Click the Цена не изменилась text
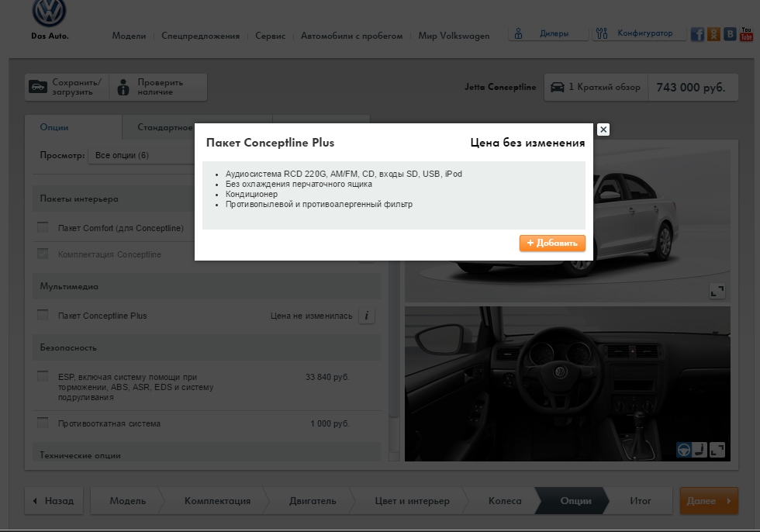This screenshot has height=532, width=760. point(311,316)
